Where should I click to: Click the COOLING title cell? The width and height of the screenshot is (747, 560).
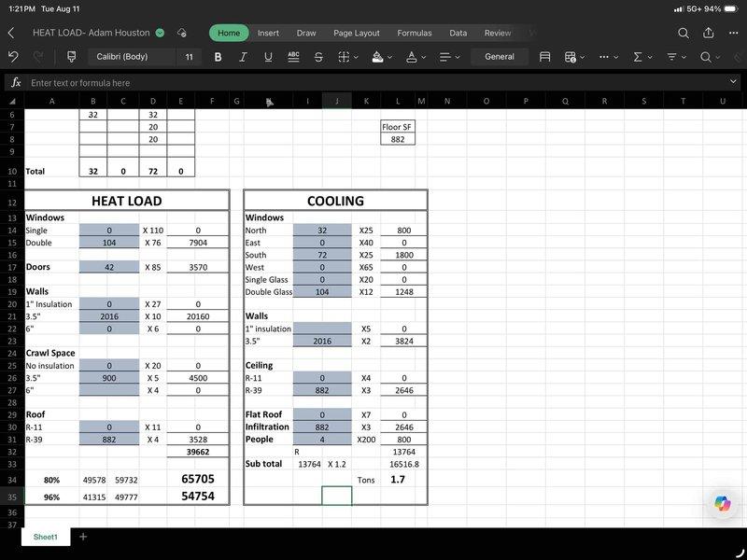click(x=335, y=201)
